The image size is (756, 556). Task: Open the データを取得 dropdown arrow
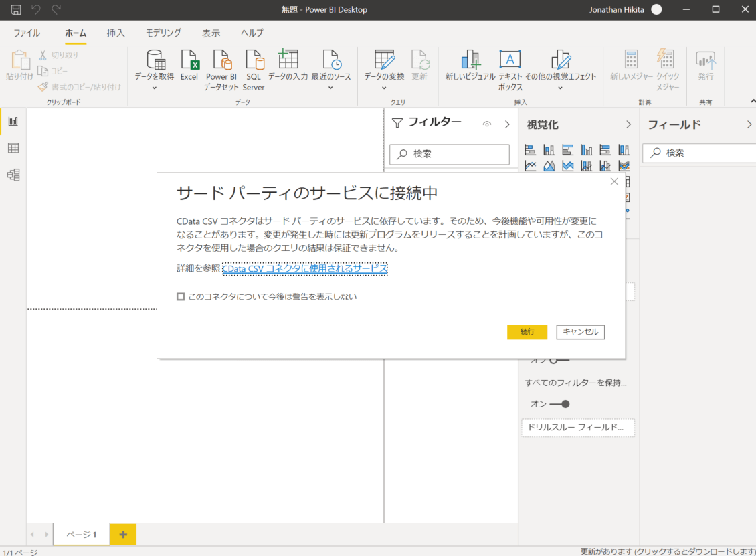point(155,88)
